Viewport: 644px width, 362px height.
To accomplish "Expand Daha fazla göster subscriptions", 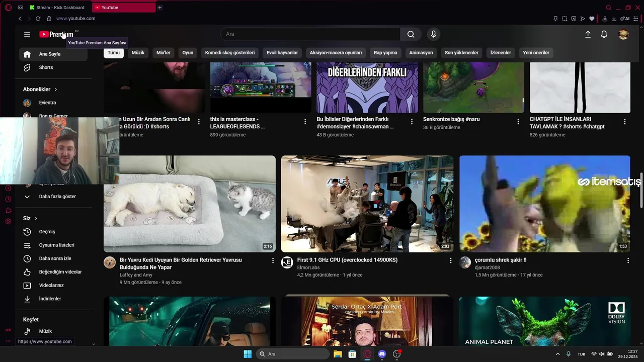I will pos(53,197).
